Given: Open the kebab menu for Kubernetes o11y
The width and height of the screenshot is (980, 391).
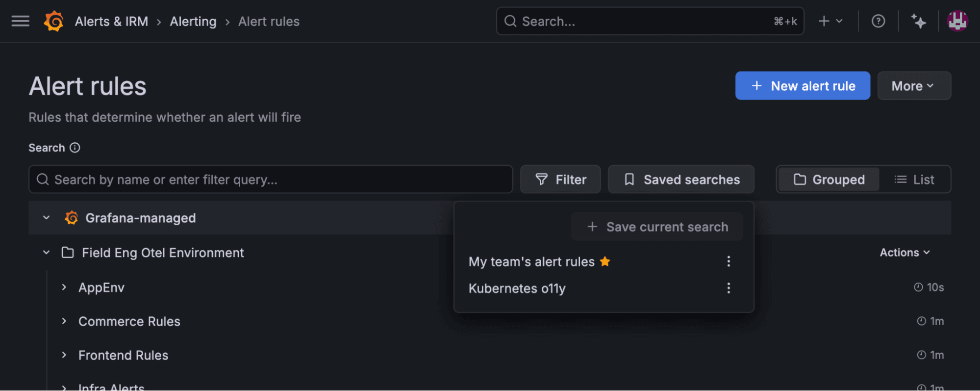Looking at the screenshot, I should pyautogui.click(x=729, y=288).
